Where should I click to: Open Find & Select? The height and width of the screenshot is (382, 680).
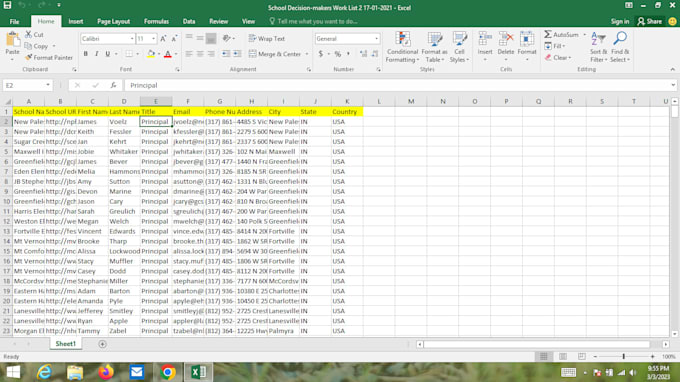[620, 47]
